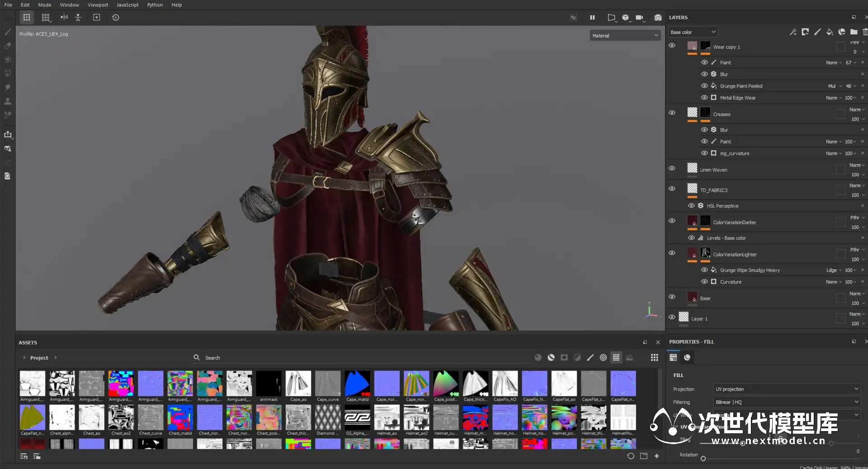Create a new folder in Layers panel
The height and width of the screenshot is (469, 868).
(x=854, y=32)
